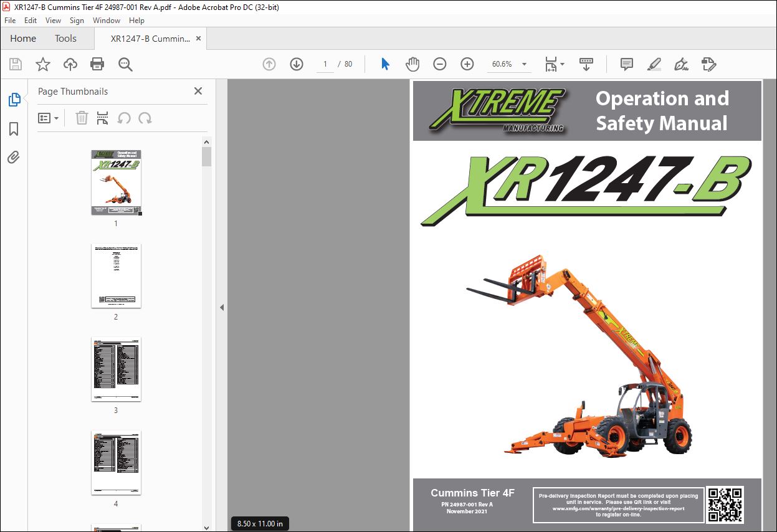
Task: Click the QR code on the cover page
Action: tap(725, 505)
